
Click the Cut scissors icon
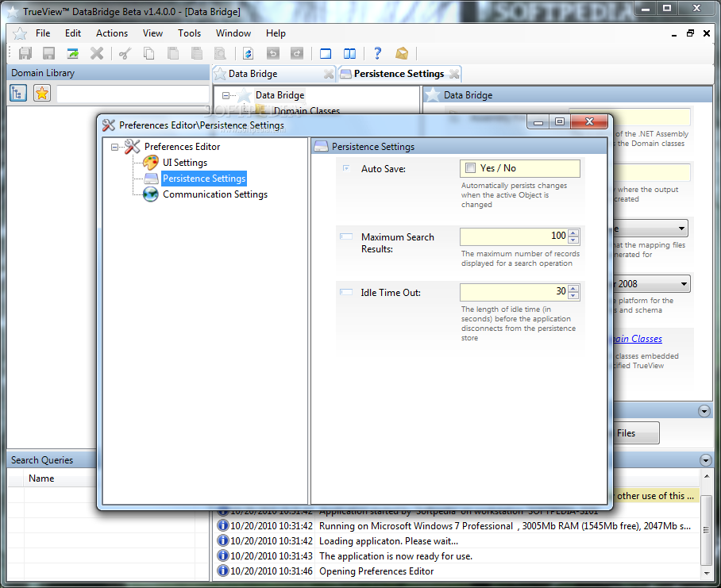pyautogui.click(x=125, y=53)
